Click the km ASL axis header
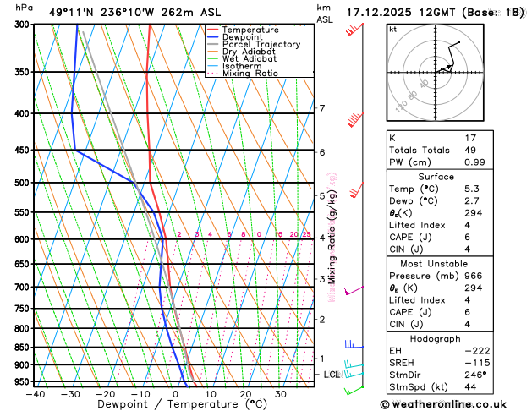Screen dimensions: 532x411 (325, 14)
